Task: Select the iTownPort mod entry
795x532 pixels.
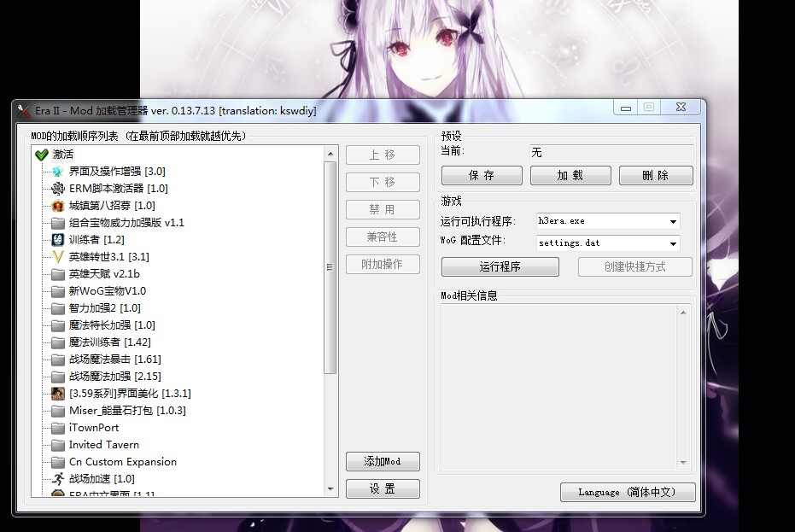Action: [94, 428]
